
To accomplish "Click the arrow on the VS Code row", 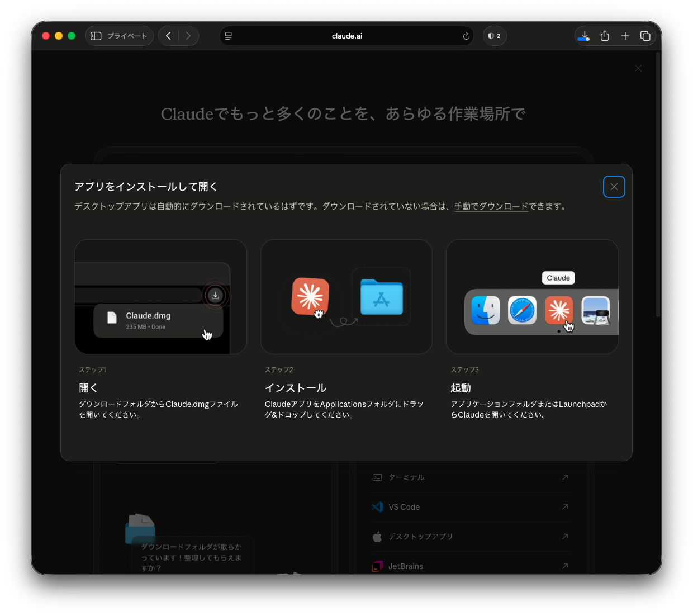I will coord(565,507).
